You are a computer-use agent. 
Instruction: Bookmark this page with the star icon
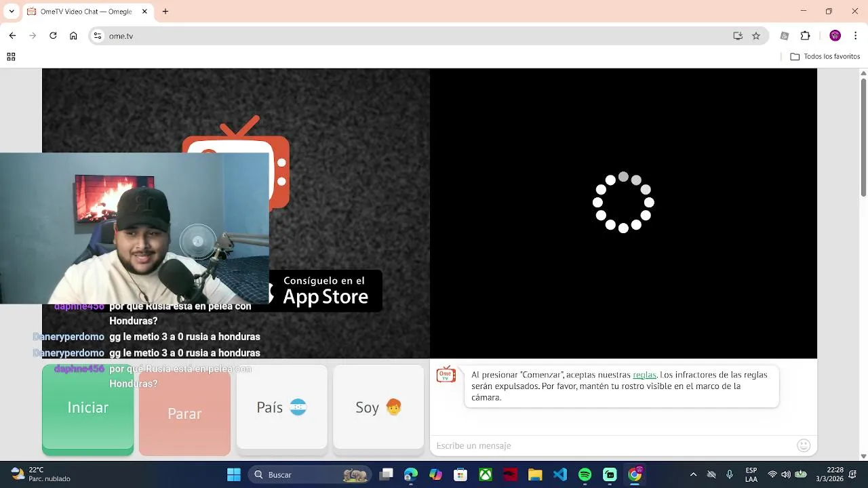pos(756,36)
